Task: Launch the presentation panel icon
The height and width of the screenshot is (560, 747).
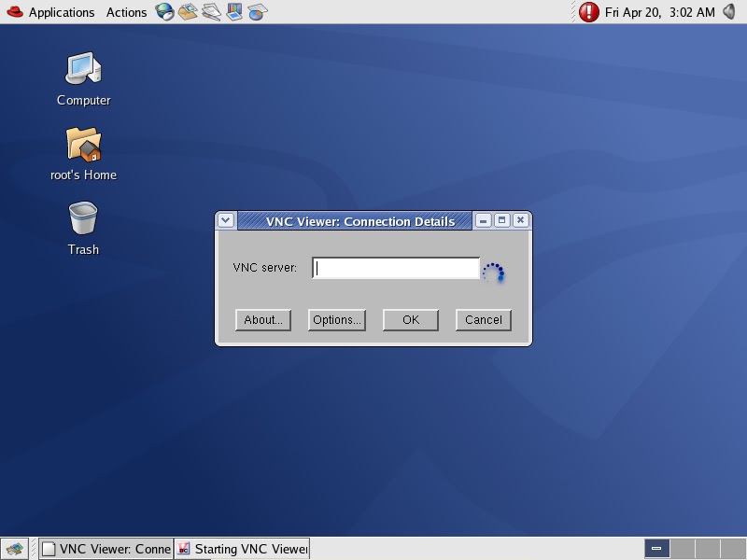Action: [234, 11]
